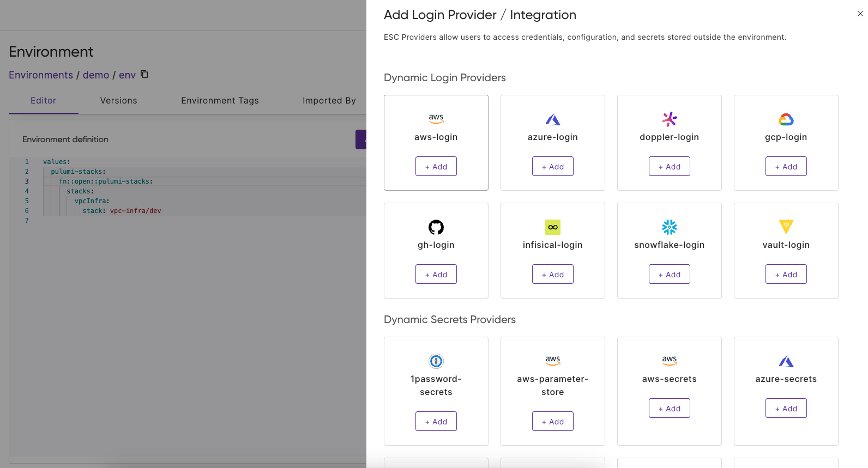Switch to the Editor tab
The width and height of the screenshot is (868, 468).
point(44,101)
